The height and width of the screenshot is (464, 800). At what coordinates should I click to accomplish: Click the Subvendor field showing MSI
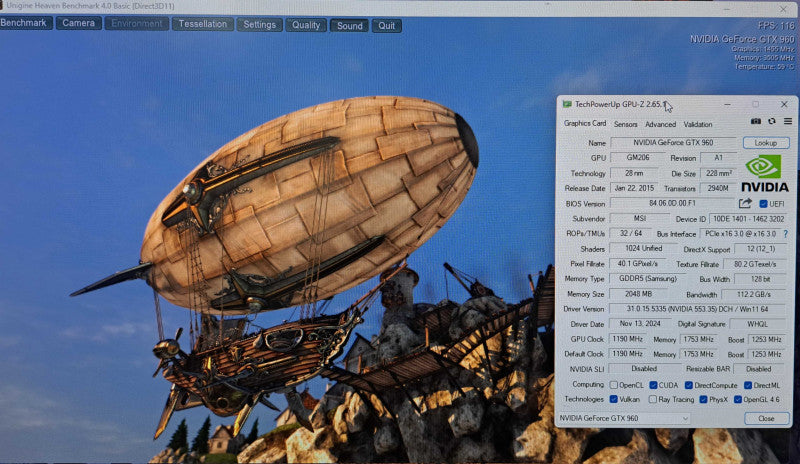[640, 218]
